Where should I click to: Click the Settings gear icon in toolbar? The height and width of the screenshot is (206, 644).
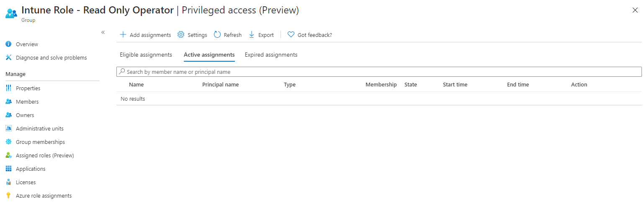point(181,35)
